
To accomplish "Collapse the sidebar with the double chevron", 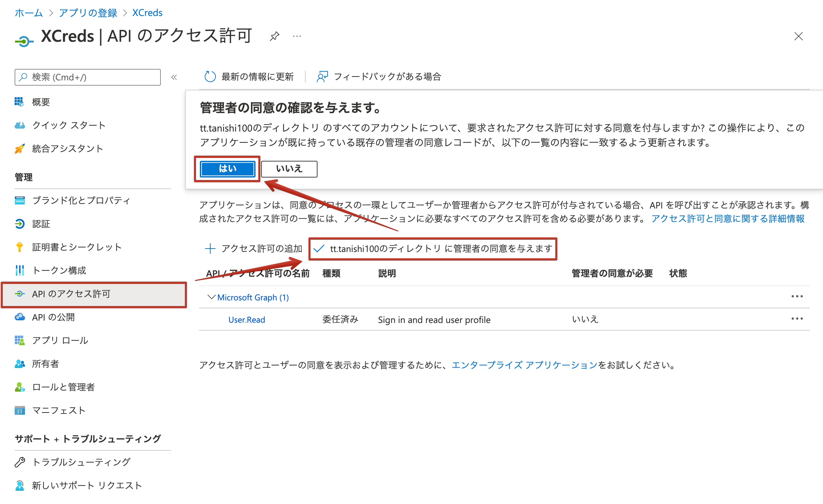I will pyautogui.click(x=174, y=77).
